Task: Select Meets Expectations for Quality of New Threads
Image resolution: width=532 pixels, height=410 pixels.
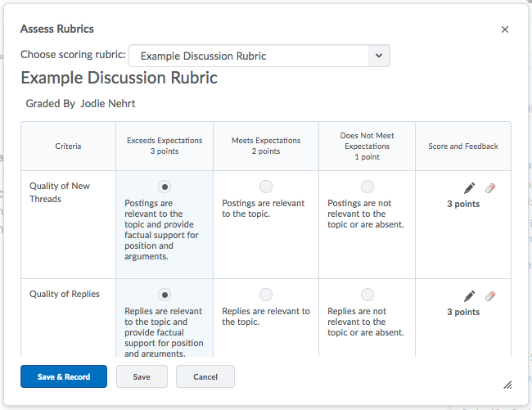Action: (x=266, y=187)
